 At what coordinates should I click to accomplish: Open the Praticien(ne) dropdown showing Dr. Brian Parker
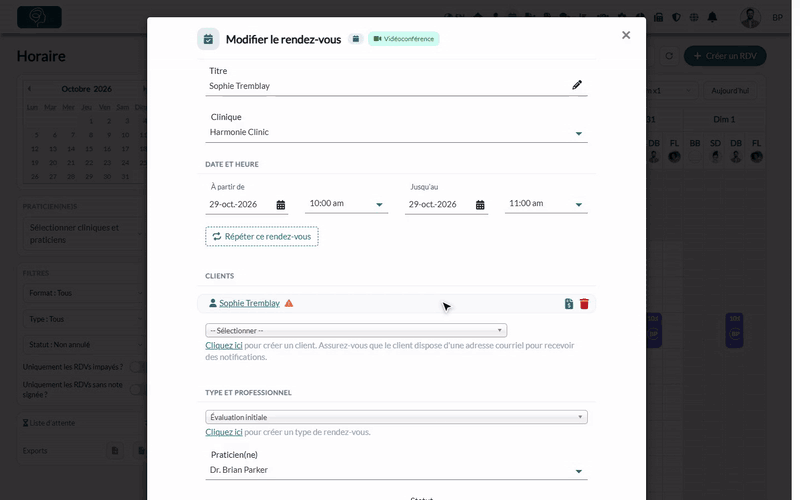(x=396, y=470)
